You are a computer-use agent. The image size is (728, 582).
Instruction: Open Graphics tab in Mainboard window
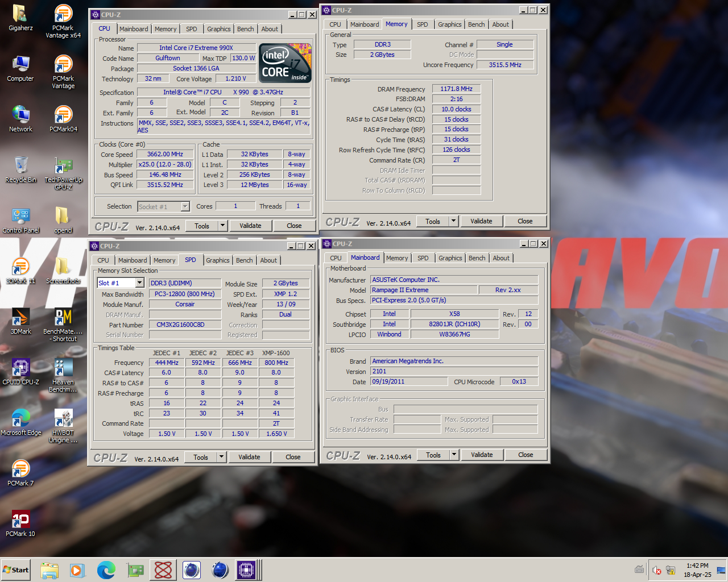(450, 258)
